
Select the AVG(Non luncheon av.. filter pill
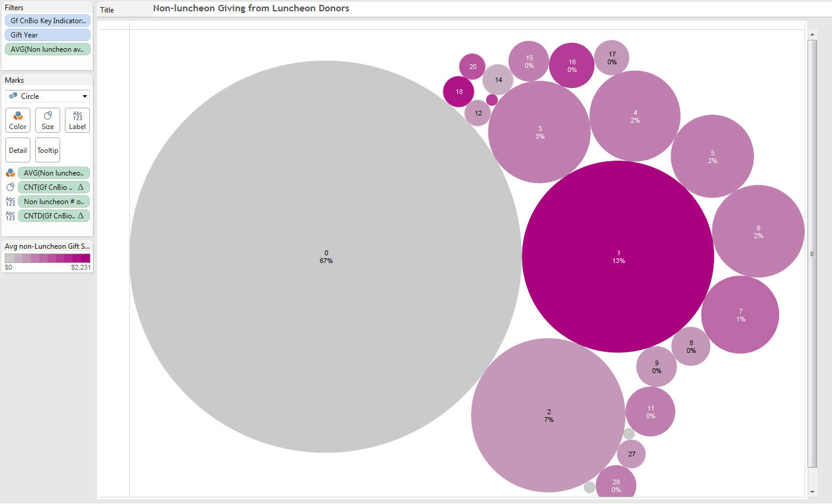point(48,49)
